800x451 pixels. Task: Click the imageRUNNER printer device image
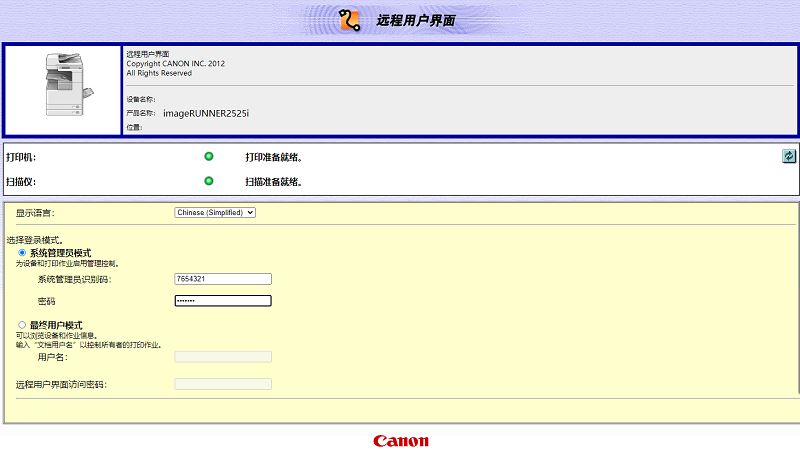[68, 85]
